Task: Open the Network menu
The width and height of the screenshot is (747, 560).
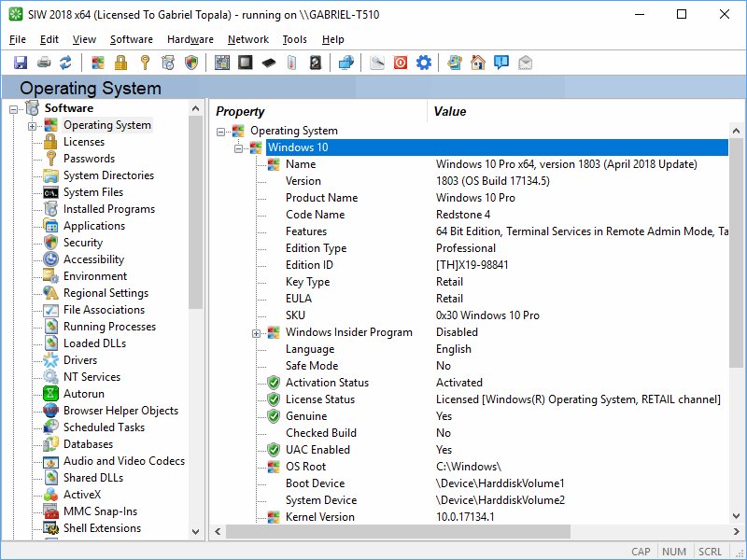Action: pos(248,39)
